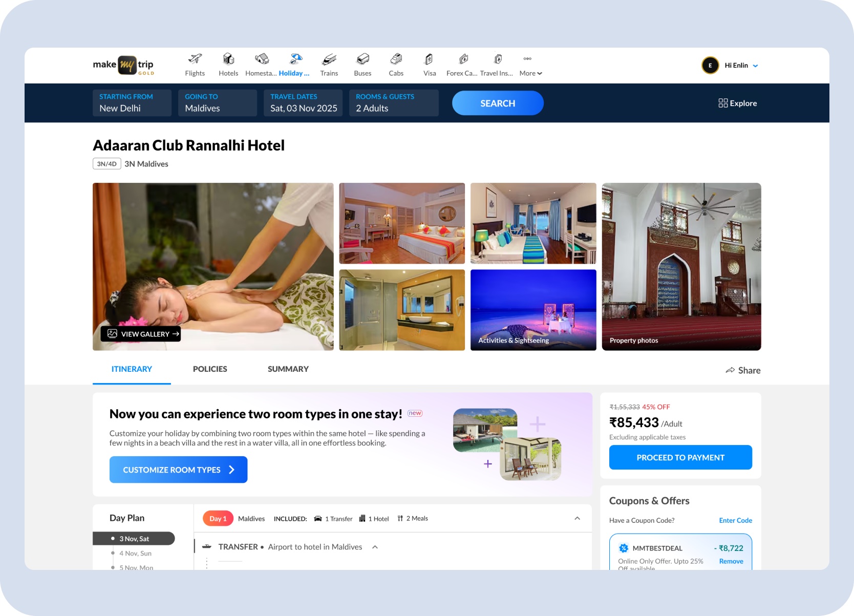Open the Visa section icon
The height and width of the screenshot is (616, 854).
coord(430,59)
